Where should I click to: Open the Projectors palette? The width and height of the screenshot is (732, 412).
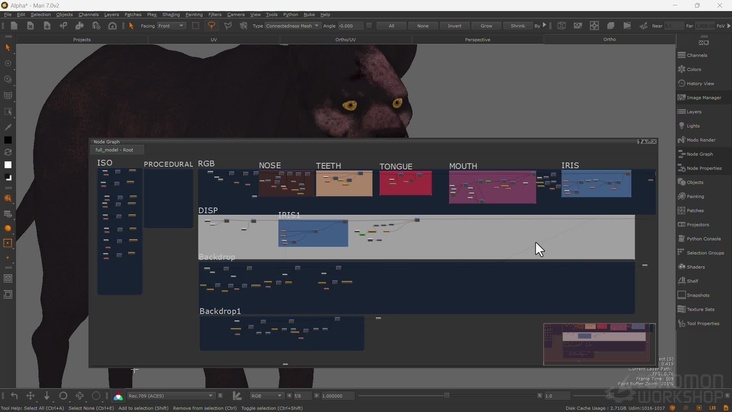pyautogui.click(x=697, y=224)
